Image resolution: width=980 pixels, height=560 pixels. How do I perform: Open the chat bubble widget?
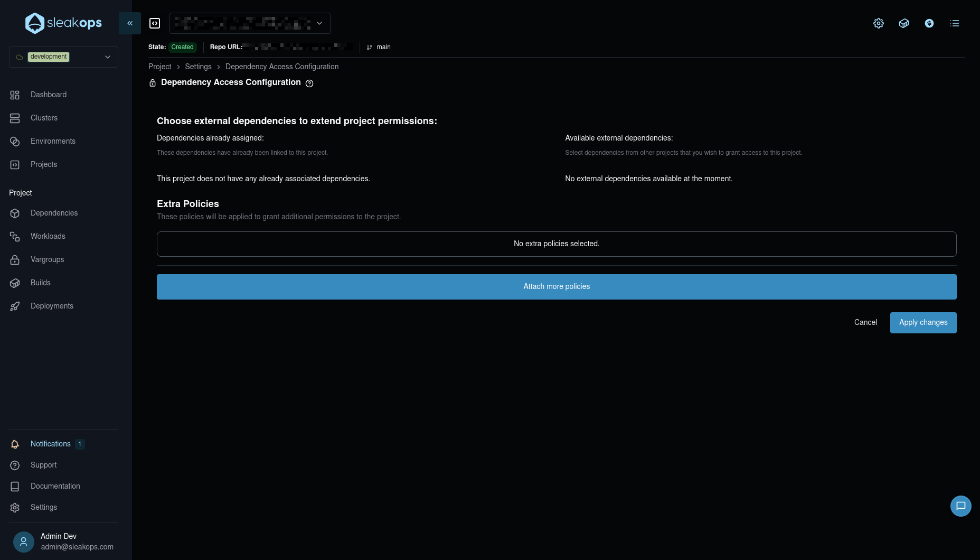click(x=961, y=506)
